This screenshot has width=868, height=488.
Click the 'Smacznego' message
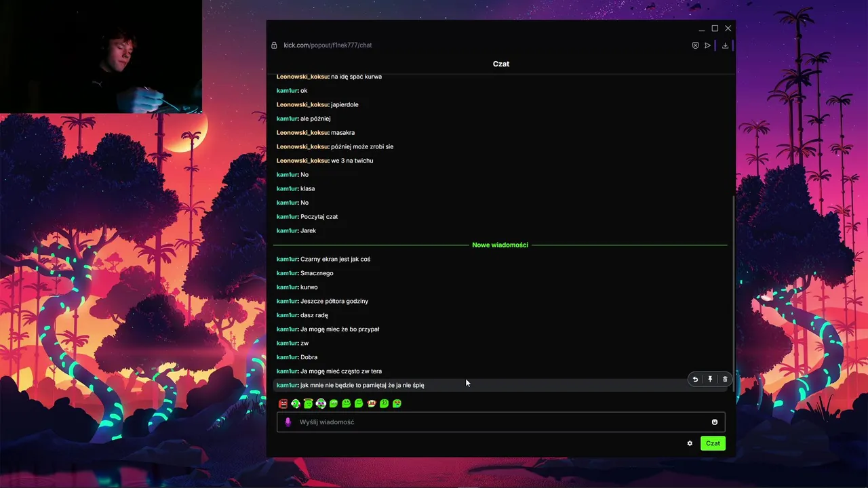[x=317, y=273]
